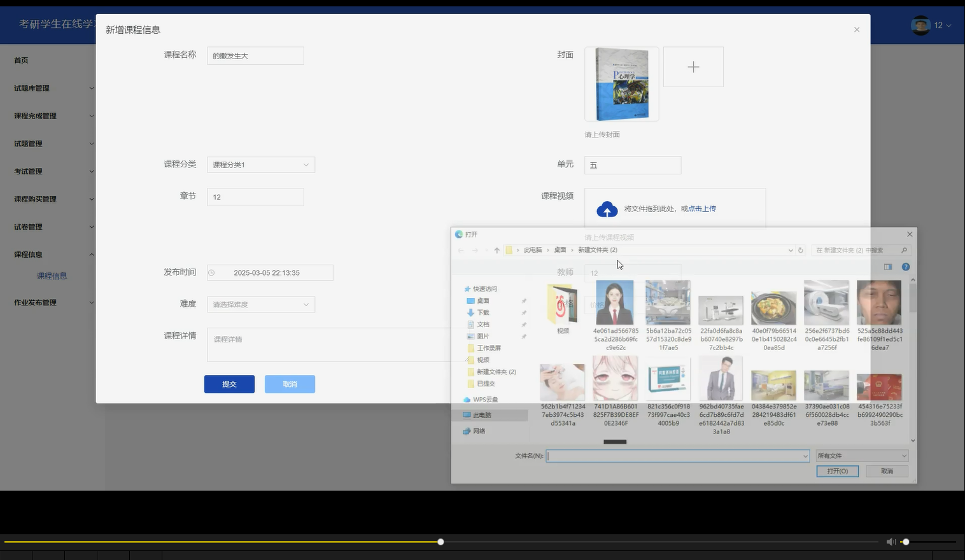The width and height of the screenshot is (965, 560).
Task: Click the cloud upload icon for course video
Action: click(607, 209)
